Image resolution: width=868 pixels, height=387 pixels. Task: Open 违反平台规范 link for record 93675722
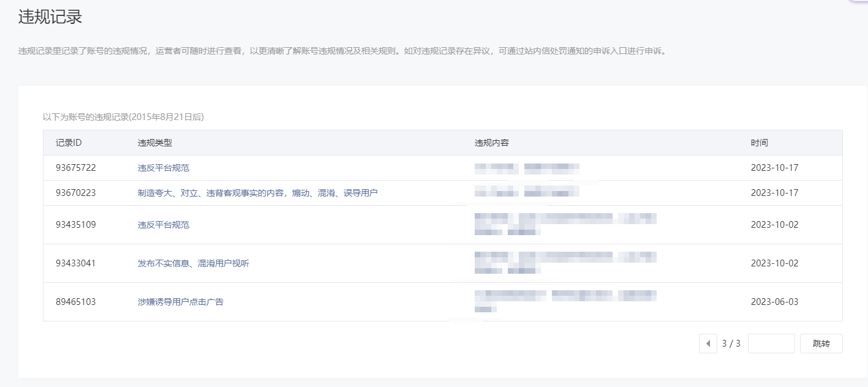[x=163, y=168]
